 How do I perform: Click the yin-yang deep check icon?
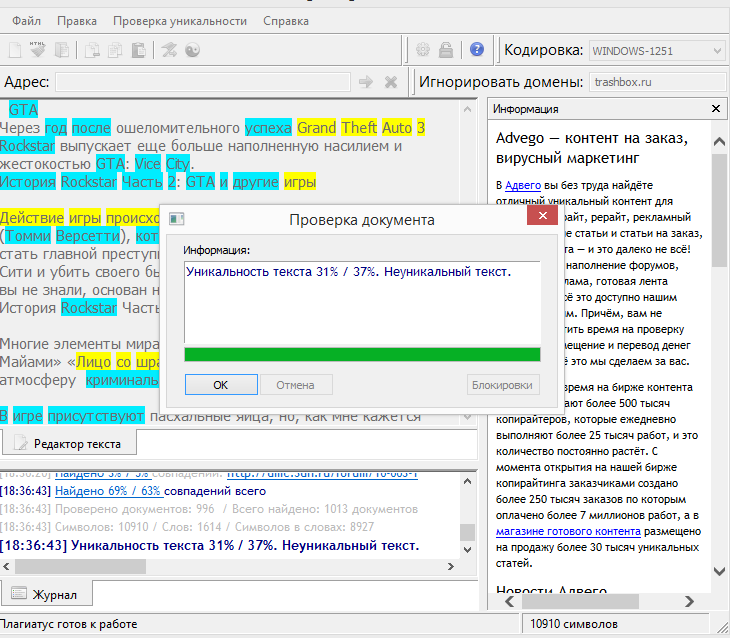point(192,50)
